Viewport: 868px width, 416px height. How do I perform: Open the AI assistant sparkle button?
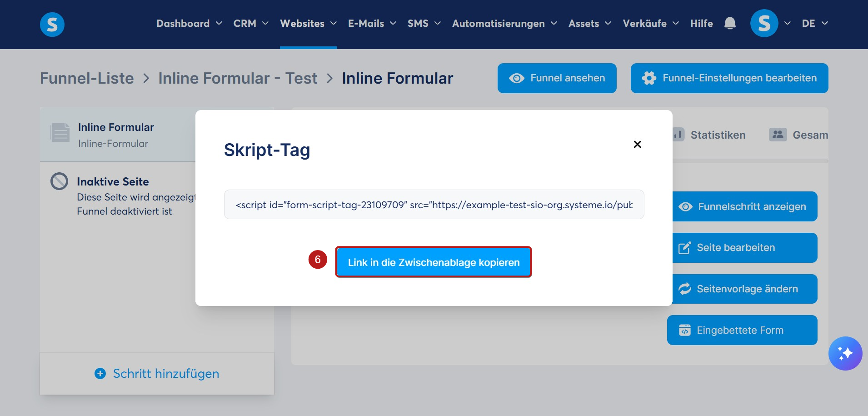845,353
